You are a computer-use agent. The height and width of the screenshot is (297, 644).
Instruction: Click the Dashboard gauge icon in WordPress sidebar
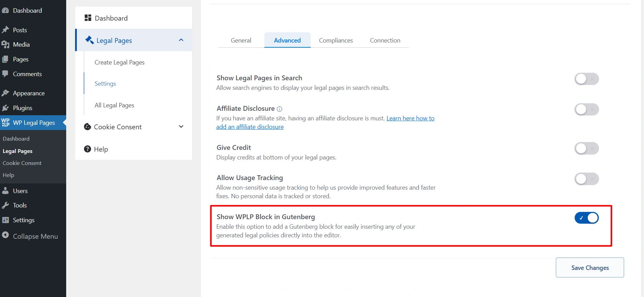tap(5, 11)
